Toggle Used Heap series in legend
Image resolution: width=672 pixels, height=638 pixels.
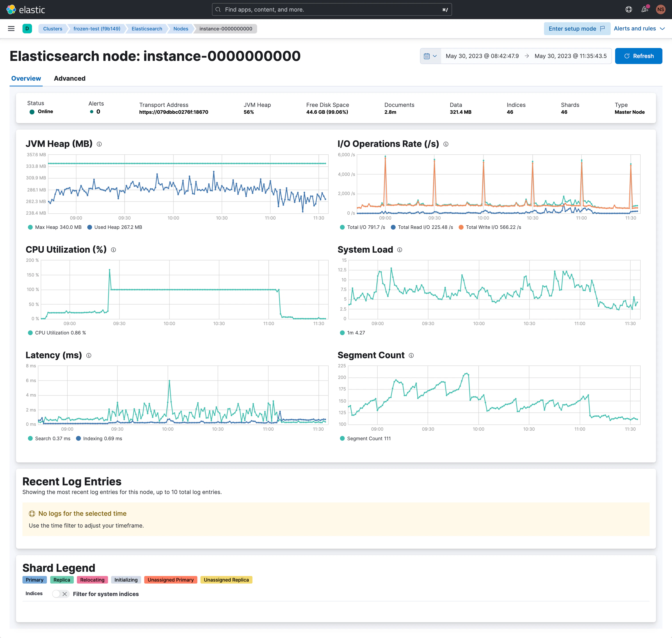(x=115, y=227)
